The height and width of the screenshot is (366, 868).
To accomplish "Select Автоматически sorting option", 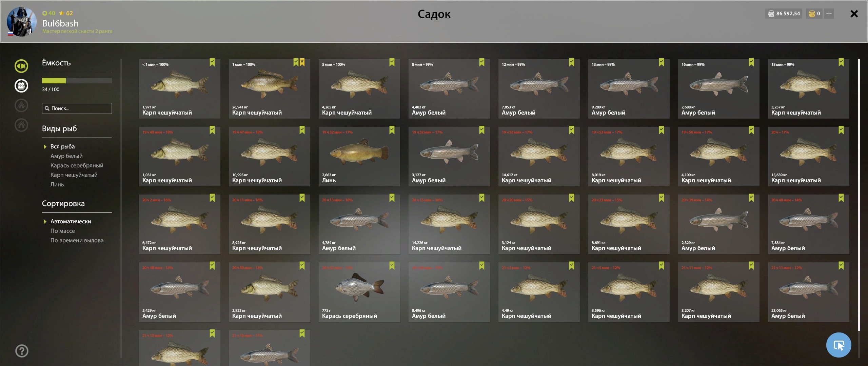I will click(71, 221).
